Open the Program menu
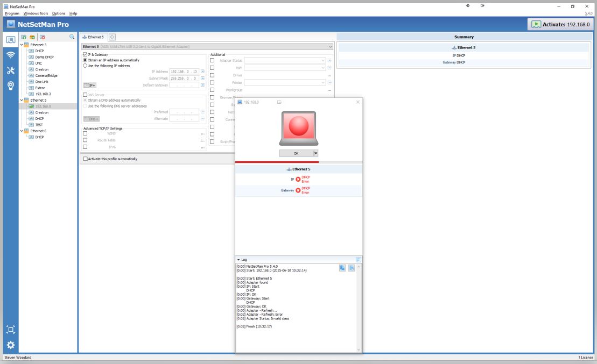This screenshot has width=597, height=364. tap(12, 13)
